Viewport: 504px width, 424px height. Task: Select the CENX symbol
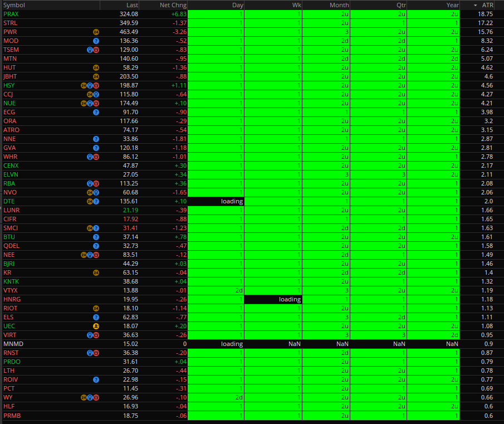click(x=11, y=166)
